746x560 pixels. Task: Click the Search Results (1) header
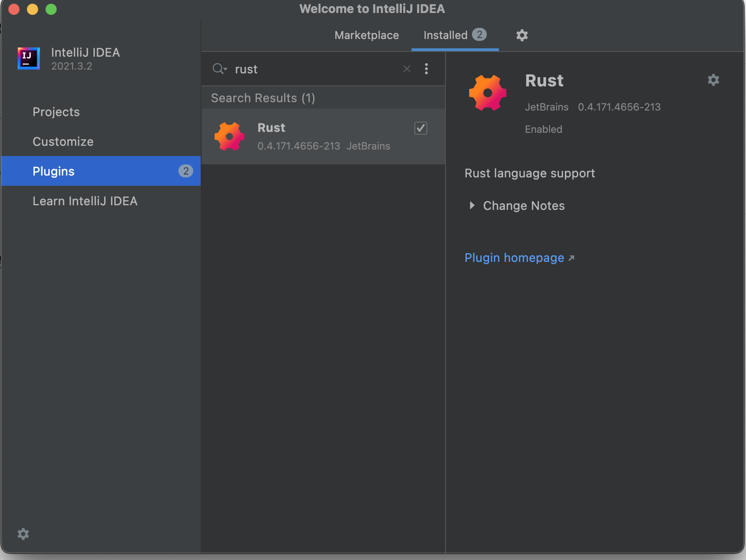[323, 98]
